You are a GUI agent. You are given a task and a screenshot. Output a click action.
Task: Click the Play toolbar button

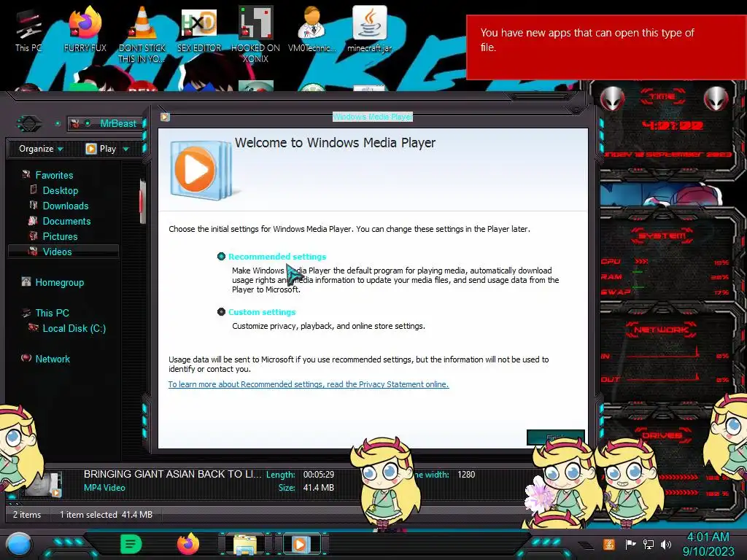[101, 149]
